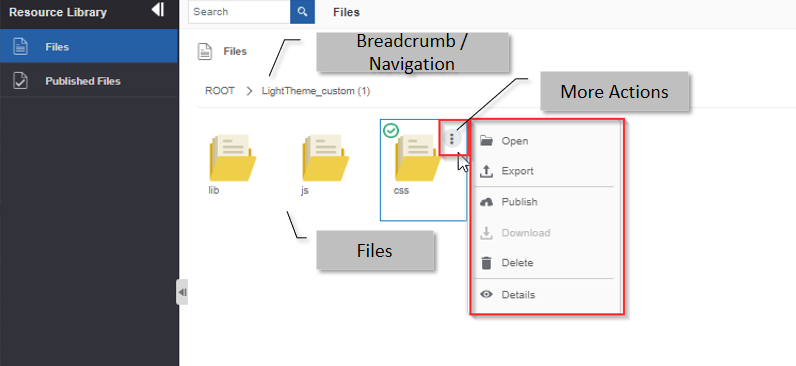Click the Files title in top bar
Viewport: 796px width, 366px height.
[x=347, y=12]
